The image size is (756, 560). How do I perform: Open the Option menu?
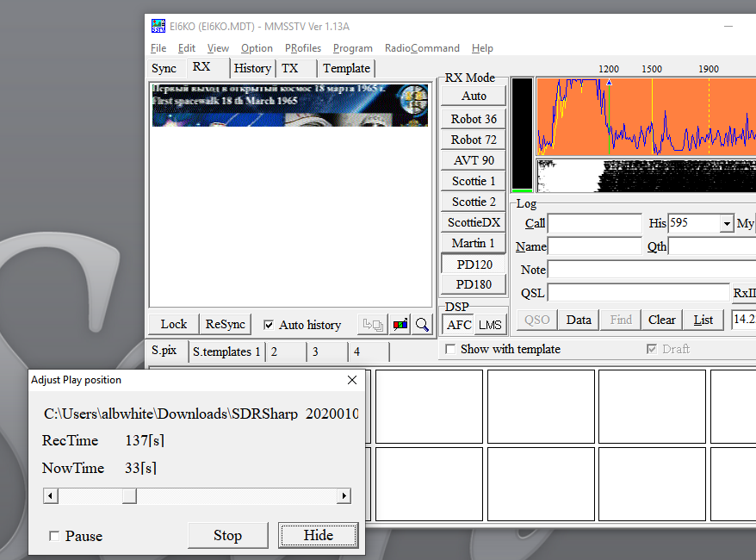(257, 48)
